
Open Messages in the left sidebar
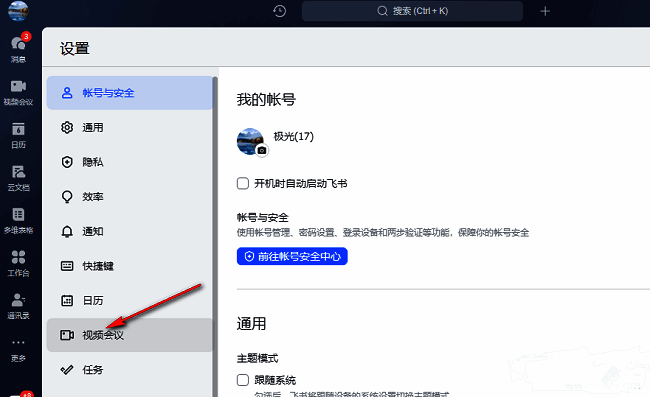pyautogui.click(x=18, y=48)
